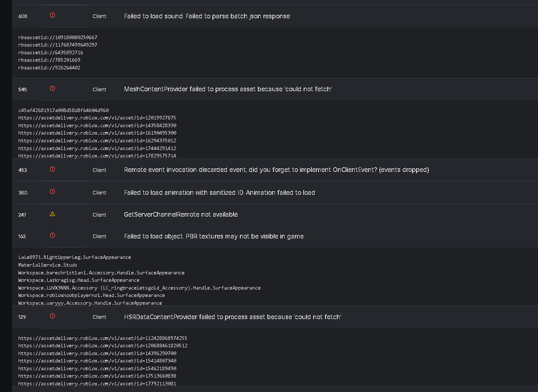Click the error icon on row 608
Image resolution: width=538 pixels, height=392 pixels.
coord(52,15)
